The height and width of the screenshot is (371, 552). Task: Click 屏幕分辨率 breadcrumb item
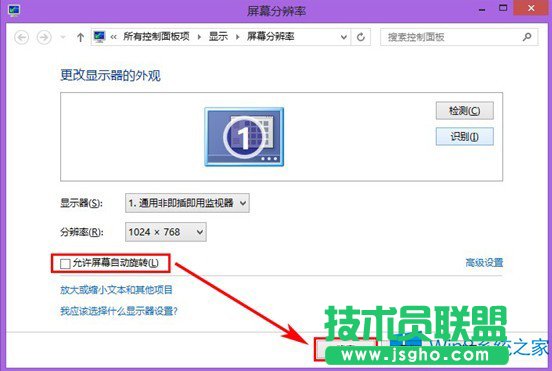click(x=270, y=37)
